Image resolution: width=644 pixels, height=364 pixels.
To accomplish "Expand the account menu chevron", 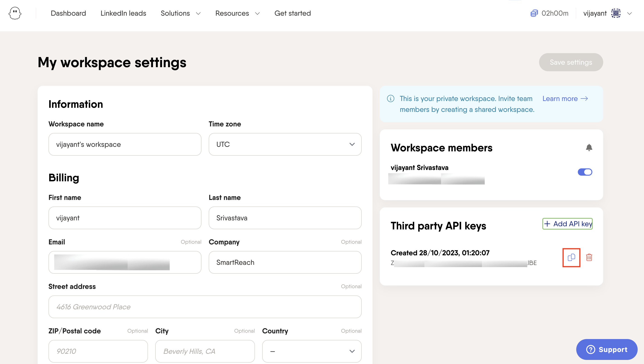I will tap(629, 14).
